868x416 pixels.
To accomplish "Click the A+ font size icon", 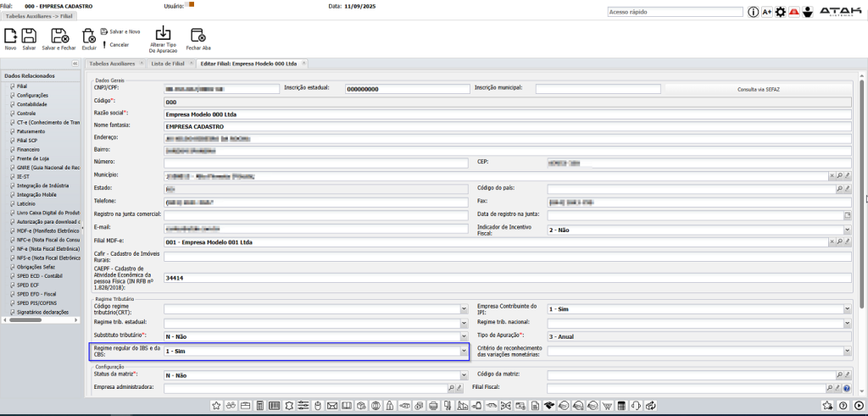I will (x=767, y=12).
